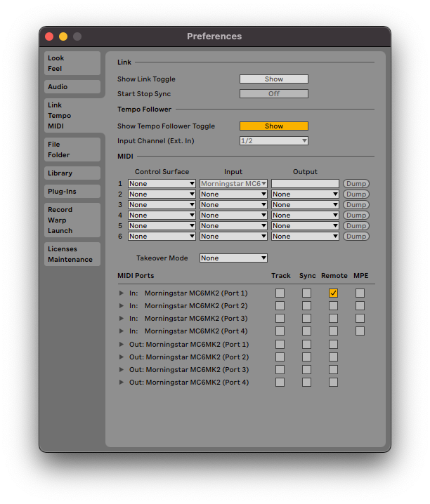This screenshot has width=430, height=504.
Task: Enable Sync for output Port 1
Action: coord(306,345)
